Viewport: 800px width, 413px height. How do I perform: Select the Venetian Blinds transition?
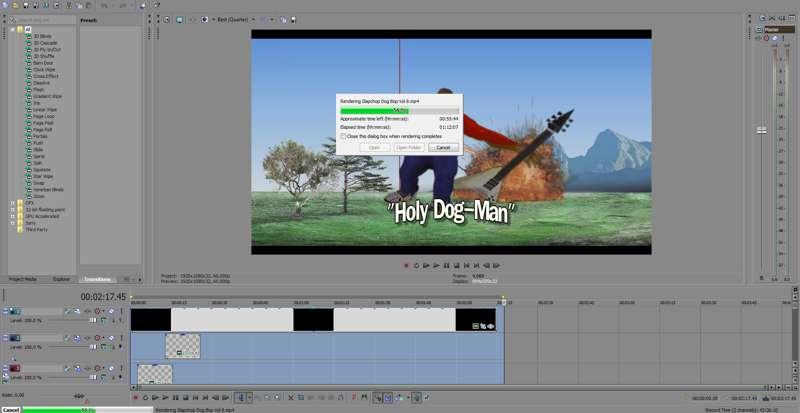pyautogui.click(x=48, y=189)
